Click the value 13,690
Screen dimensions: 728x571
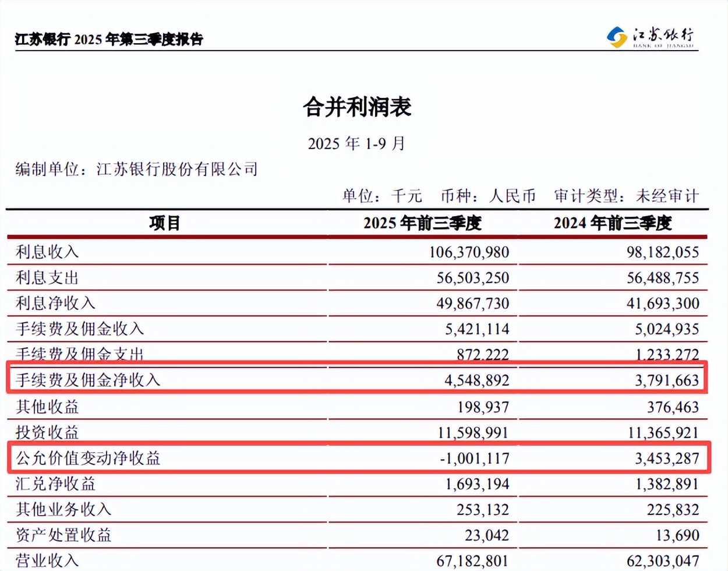pyautogui.click(x=677, y=535)
